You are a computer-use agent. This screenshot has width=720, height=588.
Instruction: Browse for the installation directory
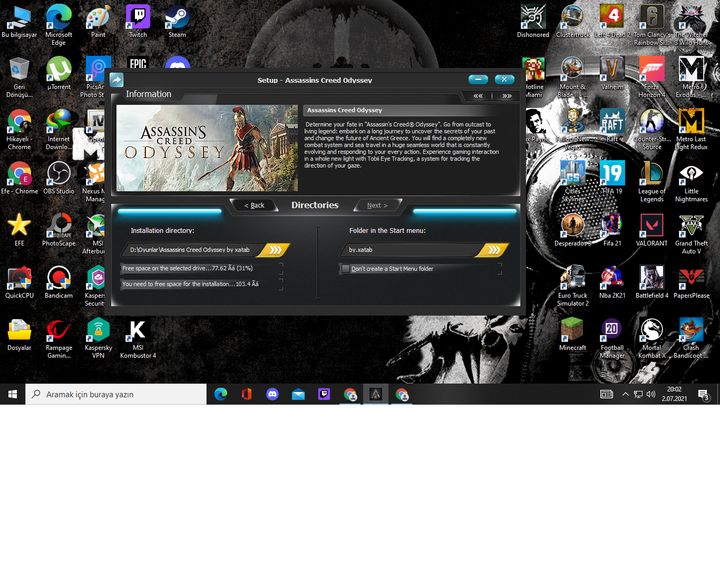click(276, 250)
